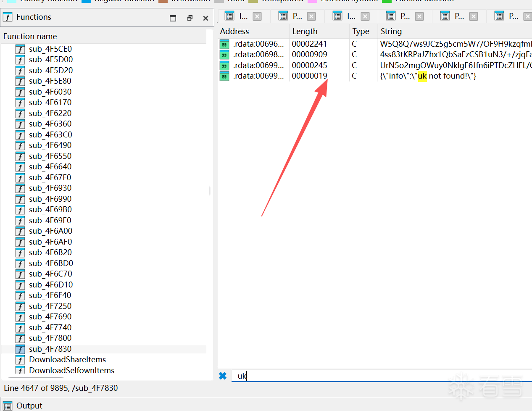The height and width of the screenshot is (411, 532).
Task: Open the Output panel label
Action: pos(29,406)
